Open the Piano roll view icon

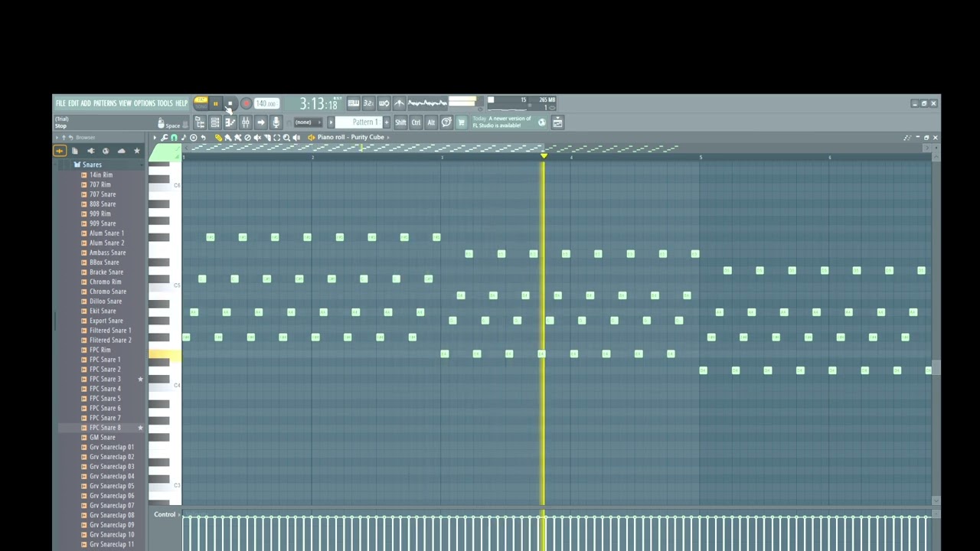coord(230,122)
